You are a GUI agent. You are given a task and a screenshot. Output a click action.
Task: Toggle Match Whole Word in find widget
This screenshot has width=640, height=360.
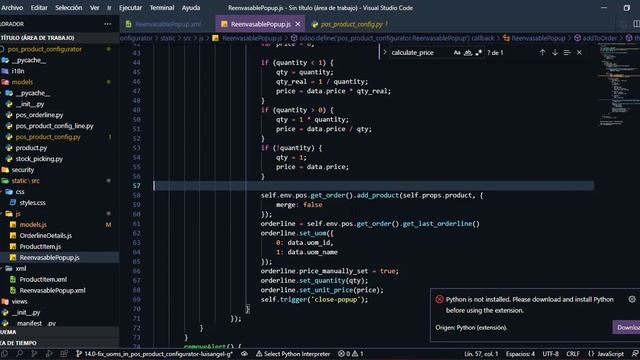(x=468, y=53)
